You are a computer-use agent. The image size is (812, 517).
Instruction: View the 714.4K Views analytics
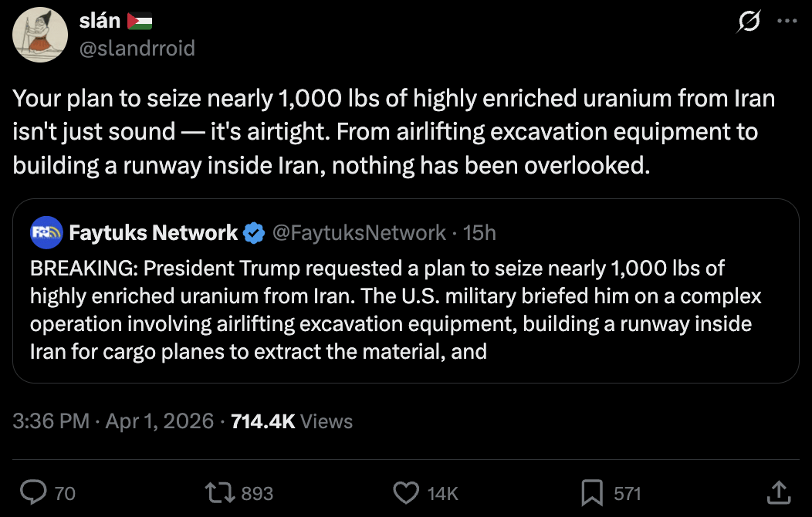click(x=292, y=421)
